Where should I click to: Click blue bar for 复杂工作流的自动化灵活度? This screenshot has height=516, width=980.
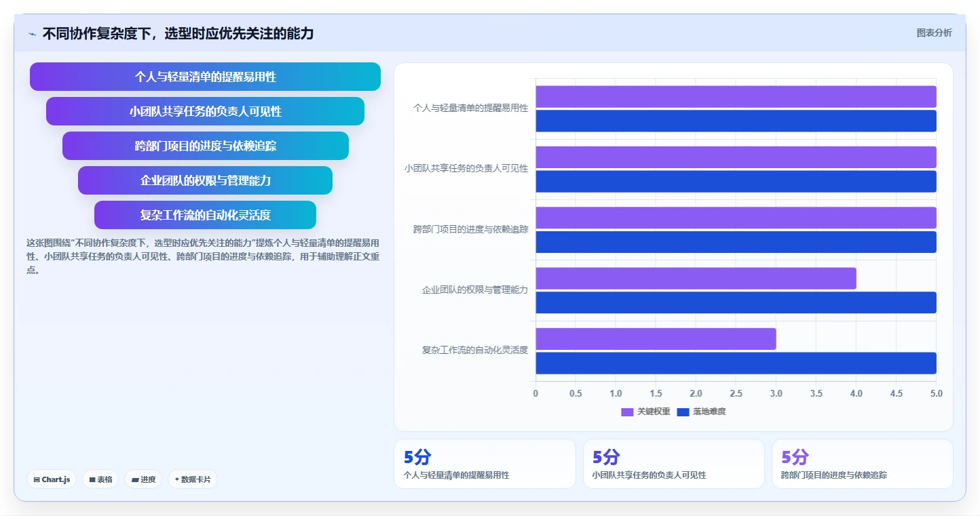pos(736,363)
